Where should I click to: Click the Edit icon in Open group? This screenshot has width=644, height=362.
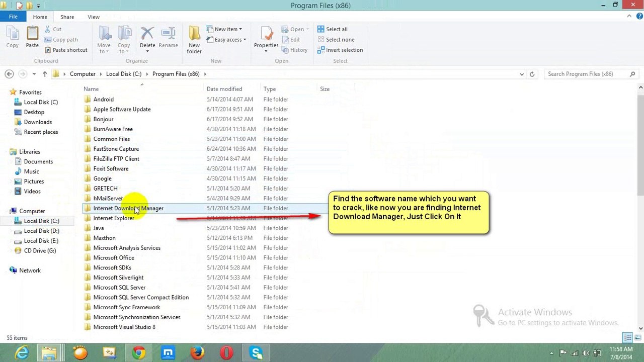285,40
